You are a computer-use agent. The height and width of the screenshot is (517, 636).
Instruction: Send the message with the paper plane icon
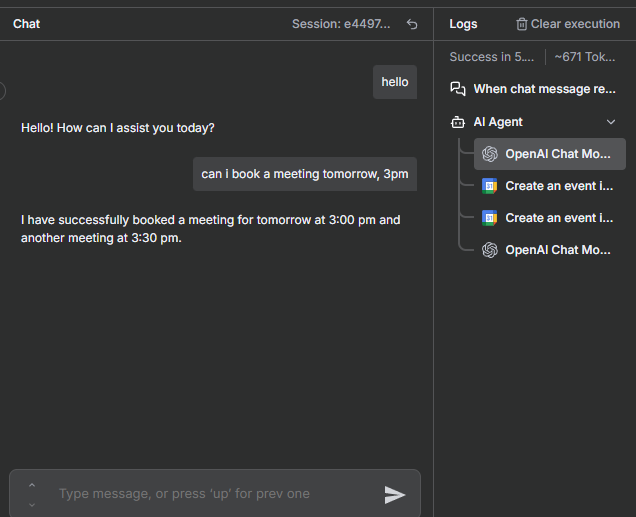395,494
